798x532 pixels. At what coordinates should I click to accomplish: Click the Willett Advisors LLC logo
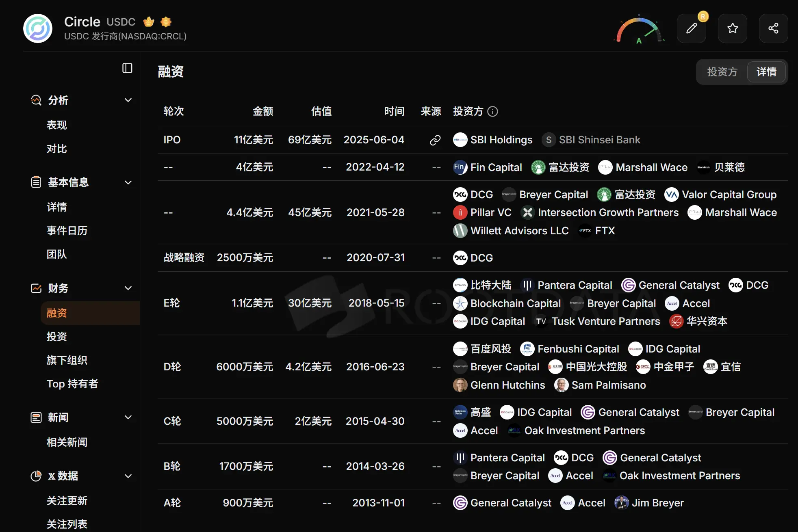(x=460, y=231)
